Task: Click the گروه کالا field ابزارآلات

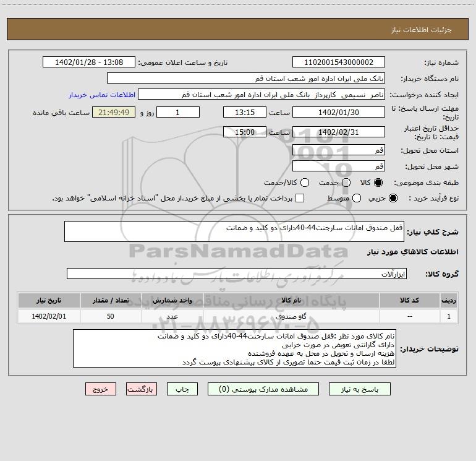Action: [x=237, y=274]
